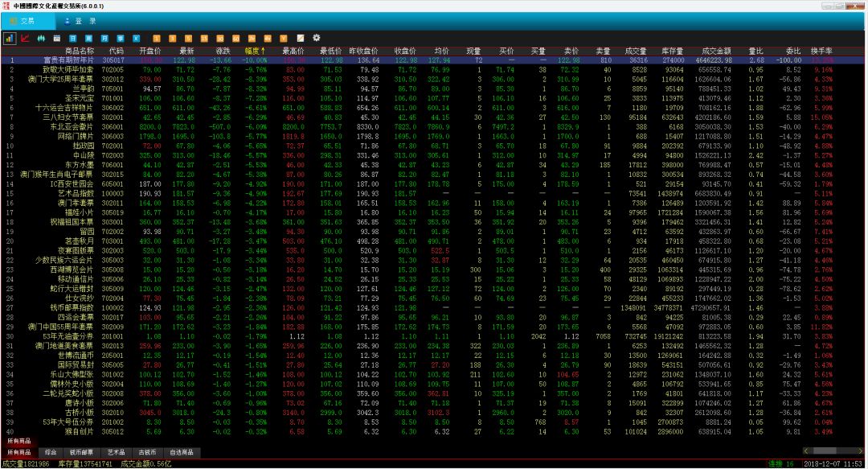The image size is (868, 469).
Task: Select the weekly 周 period icon
Action: [88, 39]
